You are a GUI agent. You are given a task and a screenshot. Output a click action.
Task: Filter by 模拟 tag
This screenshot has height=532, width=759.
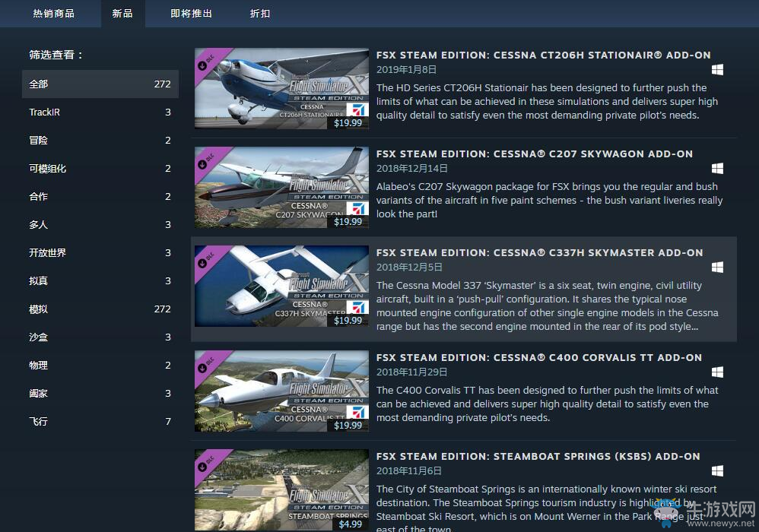point(100,309)
